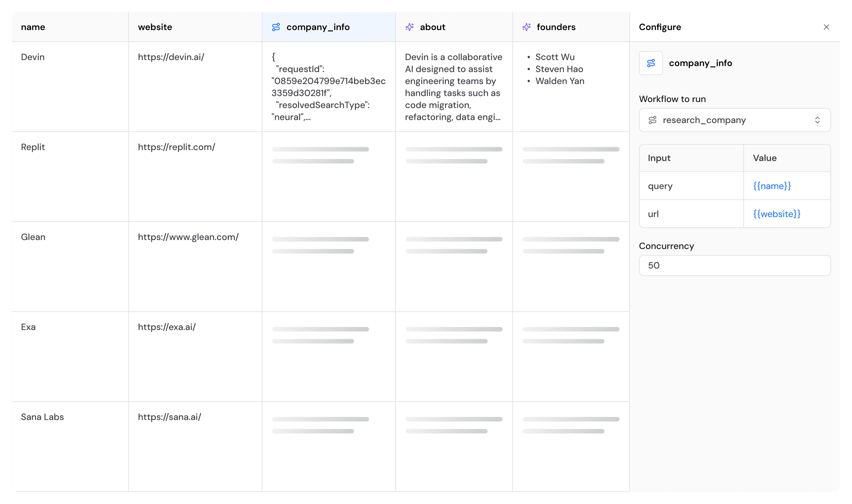
Task: Click the Concurrency label
Action: (666, 246)
